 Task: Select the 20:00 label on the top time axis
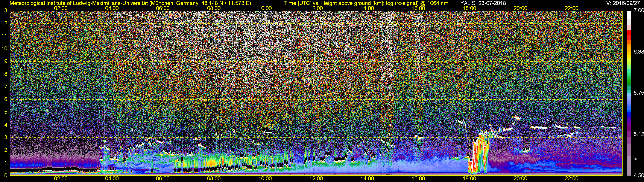(521, 8)
